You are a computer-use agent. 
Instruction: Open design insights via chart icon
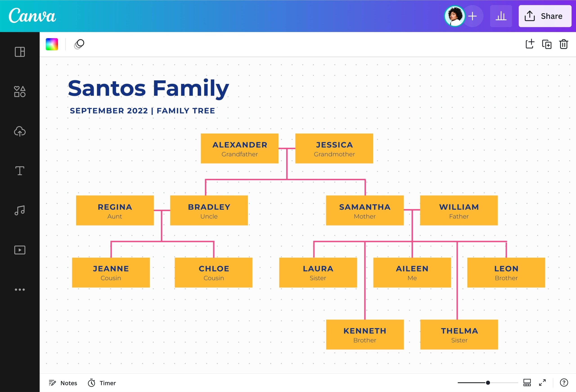tap(501, 16)
